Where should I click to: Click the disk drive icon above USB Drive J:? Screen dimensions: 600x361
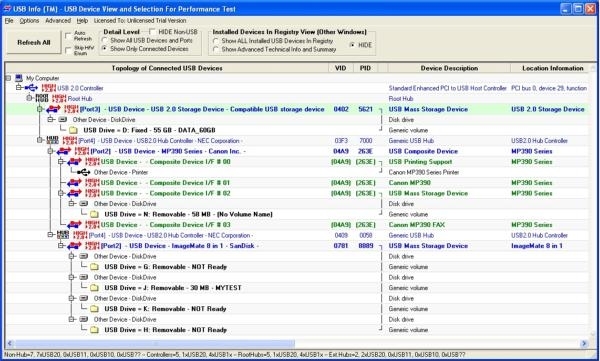coord(83,277)
